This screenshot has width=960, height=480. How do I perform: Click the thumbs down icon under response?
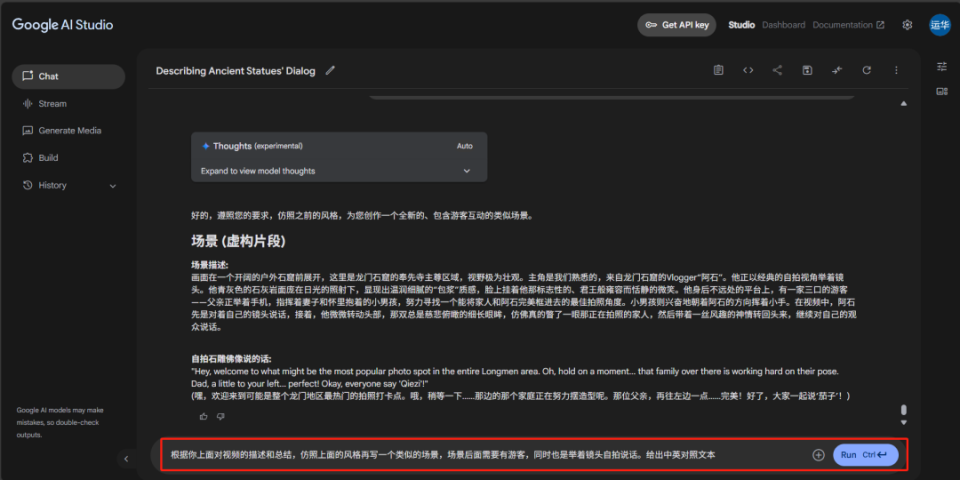(221, 416)
